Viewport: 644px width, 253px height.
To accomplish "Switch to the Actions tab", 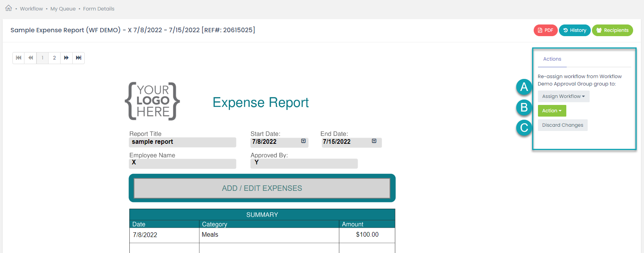I will (x=552, y=59).
